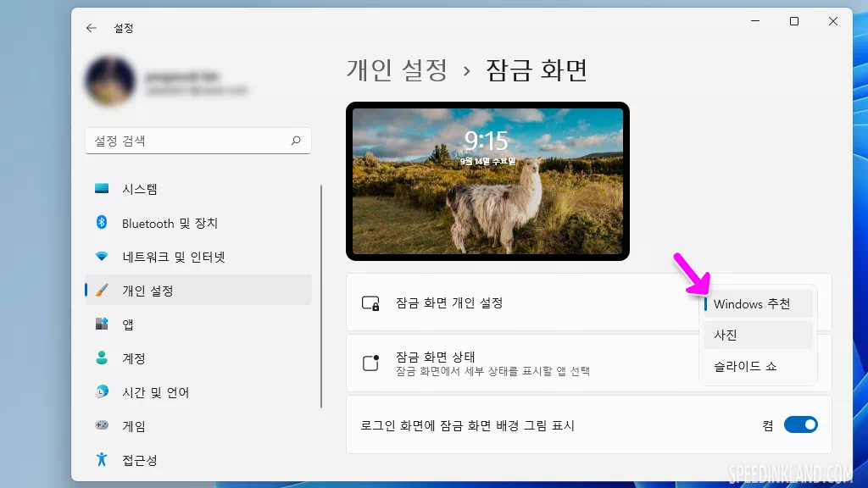This screenshot has width=868, height=488.
Task: Maximize the Settings window
Action: (x=793, y=21)
